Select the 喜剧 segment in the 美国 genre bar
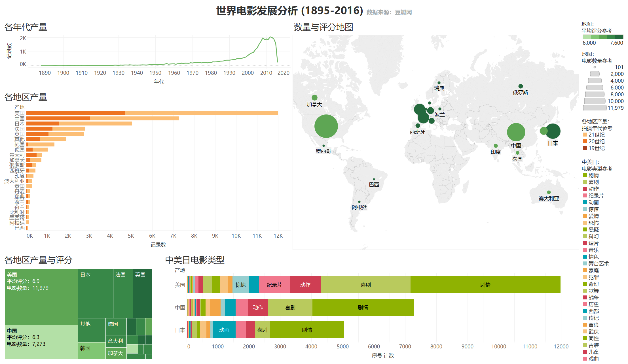628x364 pixels. pyautogui.click(x=365, y=285)
